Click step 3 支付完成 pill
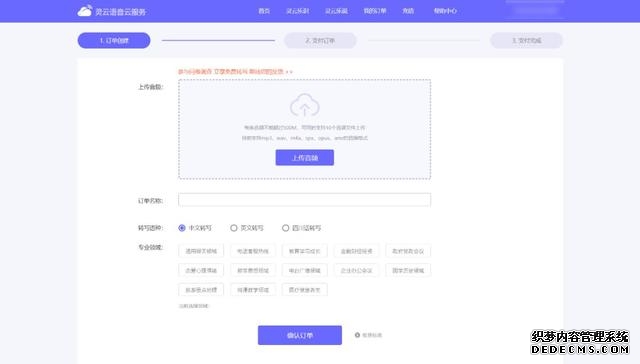This screenshot has height=364, width=640. pos(527,40)
